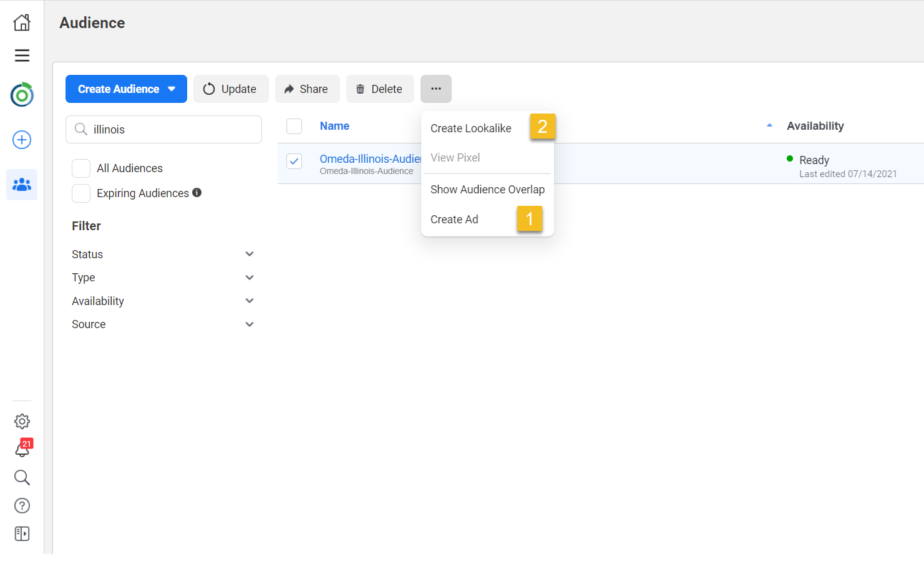The width and height of the screenshot is (924, 587).
Task: Open the hamburger menu in sidebar
Action: 22,56
